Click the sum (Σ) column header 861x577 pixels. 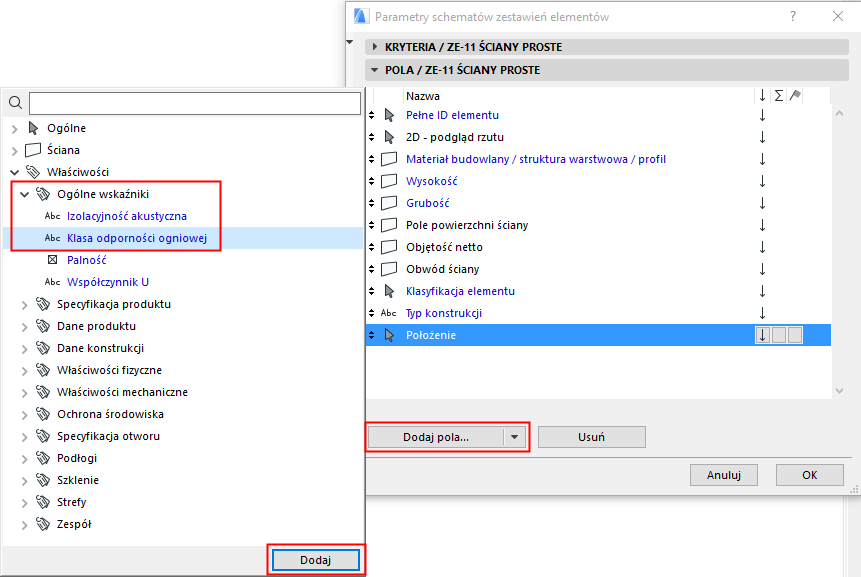[779, 96]
